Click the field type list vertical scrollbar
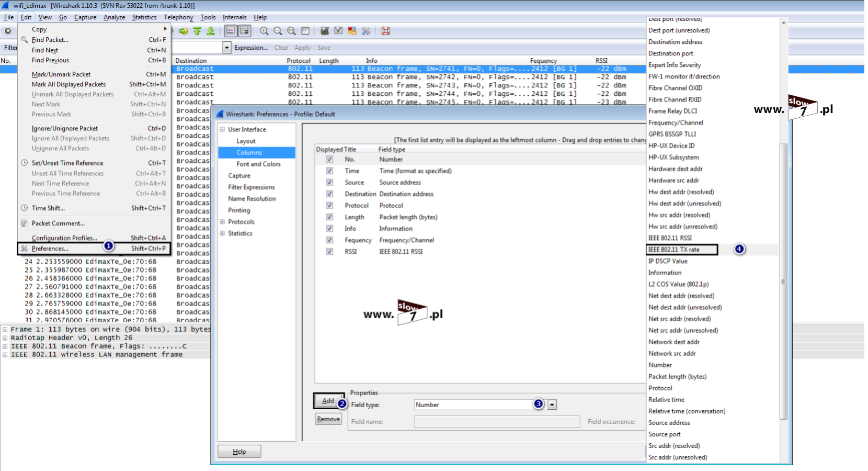 pyautogui.click(x=783, y=282)
